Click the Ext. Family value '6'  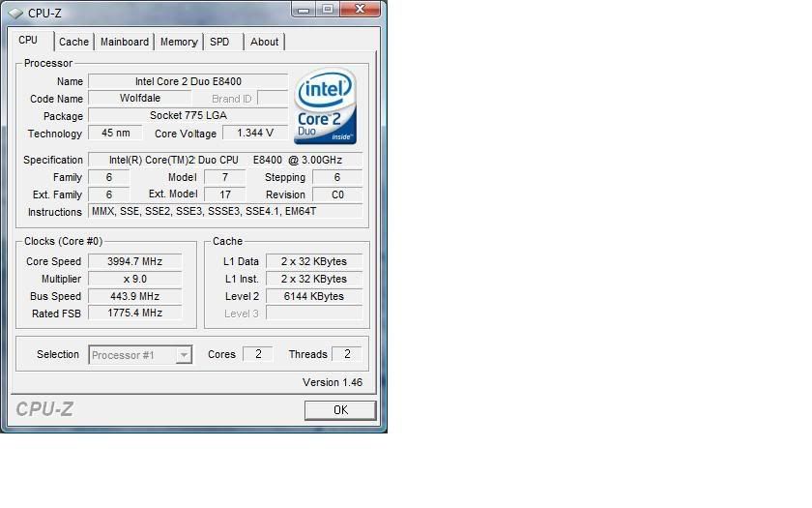click(108, 194)
